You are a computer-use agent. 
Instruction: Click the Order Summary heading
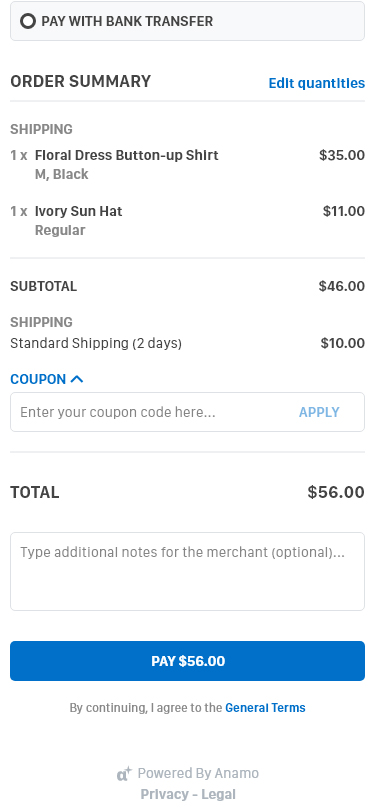pyautogui.click(x=81, y=81)
